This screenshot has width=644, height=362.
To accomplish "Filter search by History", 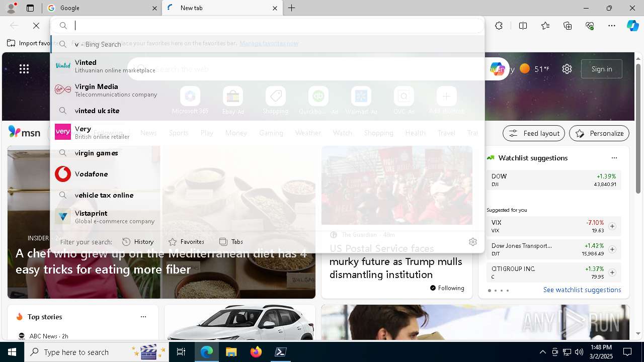I will point(138,242).
